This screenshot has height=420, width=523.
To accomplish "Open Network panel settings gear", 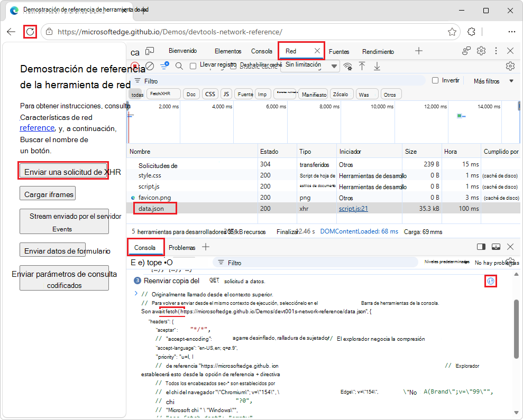I will click(510, 66).
